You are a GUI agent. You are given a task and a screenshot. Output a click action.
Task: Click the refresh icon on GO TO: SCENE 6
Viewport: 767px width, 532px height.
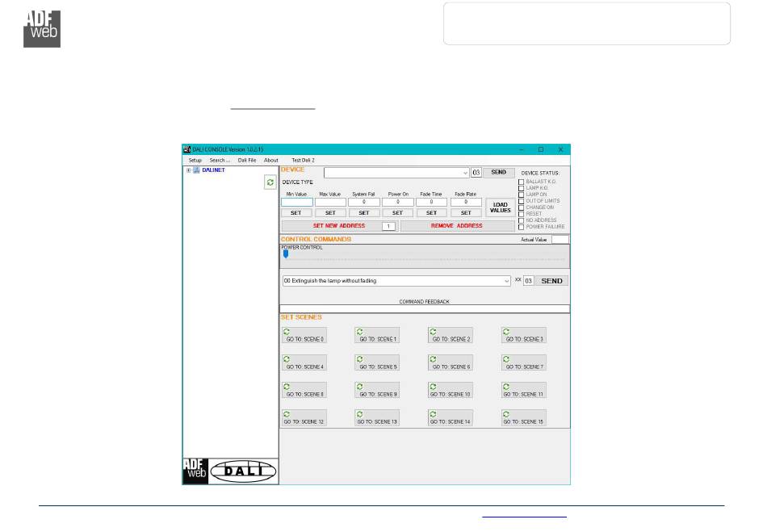pos(433,359)
